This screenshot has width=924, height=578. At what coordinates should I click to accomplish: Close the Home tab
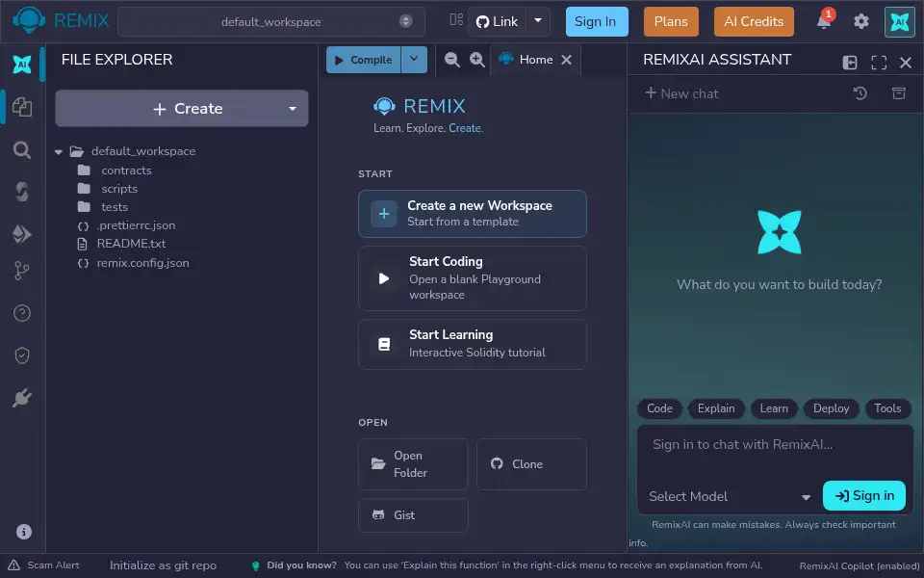coord(566,60)
